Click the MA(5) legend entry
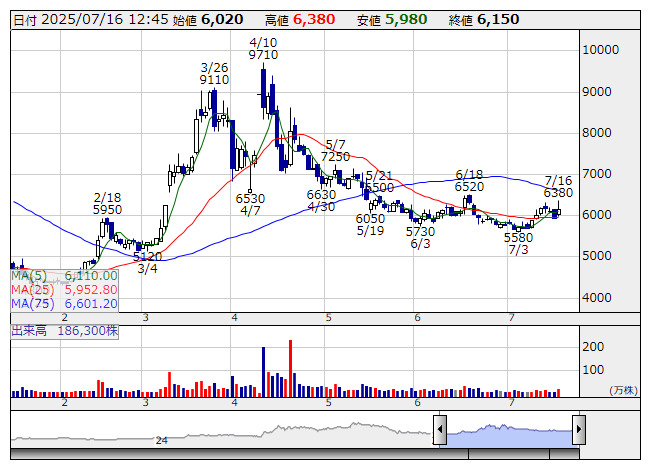The width and height of the screenshot is (653, 470). point(64,275)
